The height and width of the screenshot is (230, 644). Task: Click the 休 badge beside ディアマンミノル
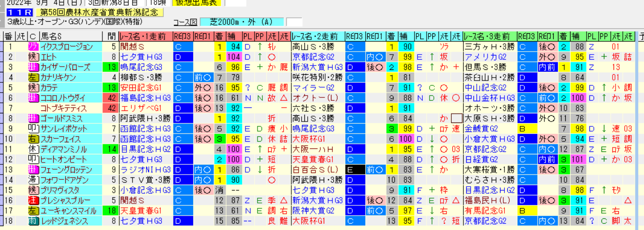[x=33, y=149]
